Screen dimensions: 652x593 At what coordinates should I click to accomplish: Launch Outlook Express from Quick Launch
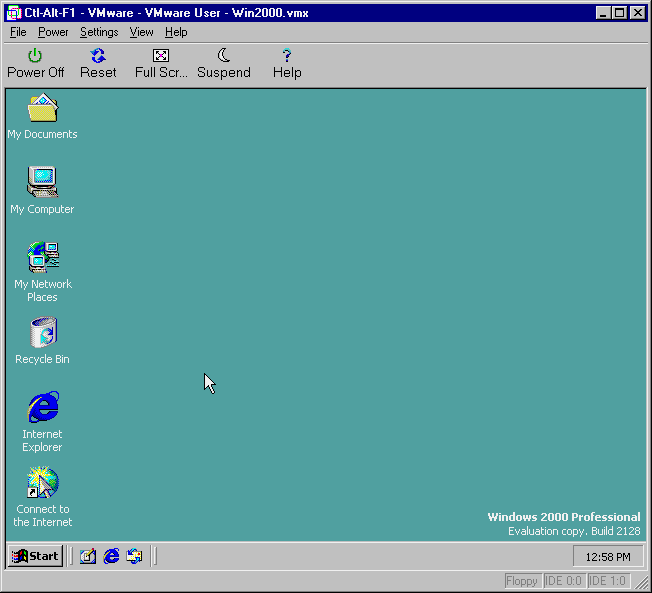[x=134, y=556]
